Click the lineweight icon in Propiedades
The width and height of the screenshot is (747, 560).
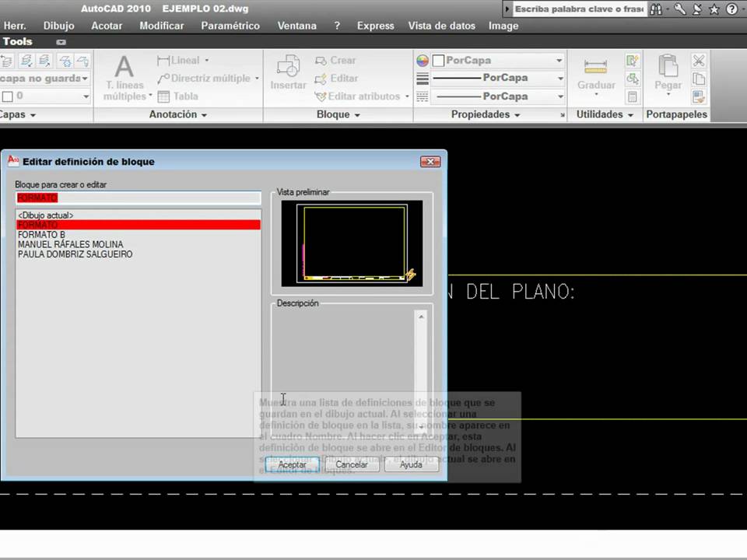[422, 79]
